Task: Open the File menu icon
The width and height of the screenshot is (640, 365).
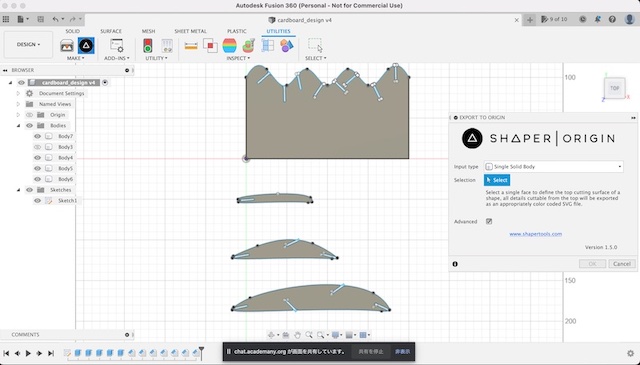Action: [22, 19]
